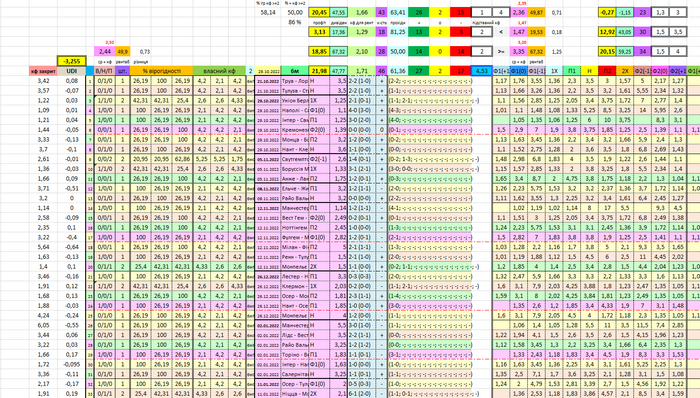700x398 pixels.
Task: Select the orange '2Х' column header
Action: pyautogui.click(x=625, y=71)
